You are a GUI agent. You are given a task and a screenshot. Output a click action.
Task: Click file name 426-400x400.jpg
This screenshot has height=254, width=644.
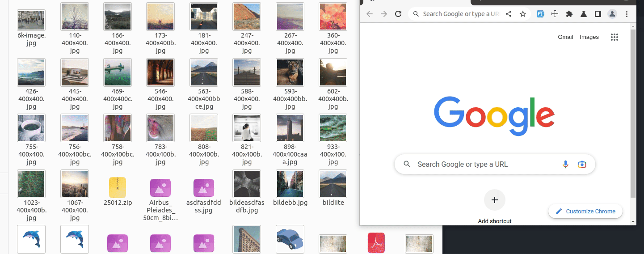31,99
